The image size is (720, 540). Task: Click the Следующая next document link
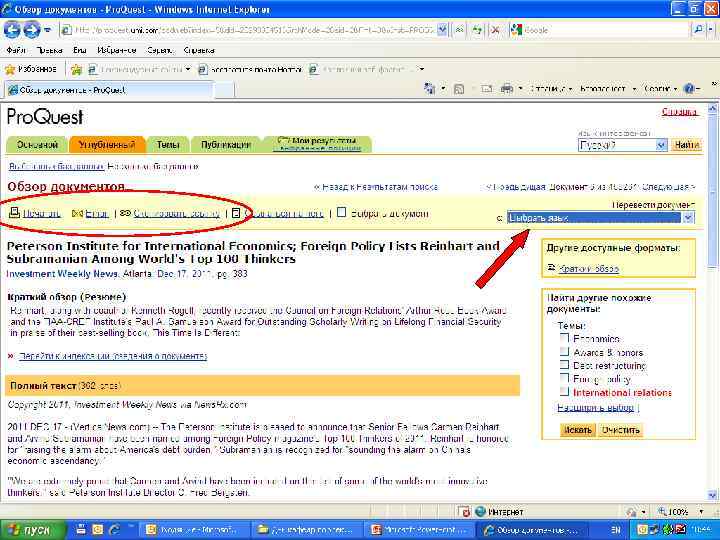[x=669, y=187]
